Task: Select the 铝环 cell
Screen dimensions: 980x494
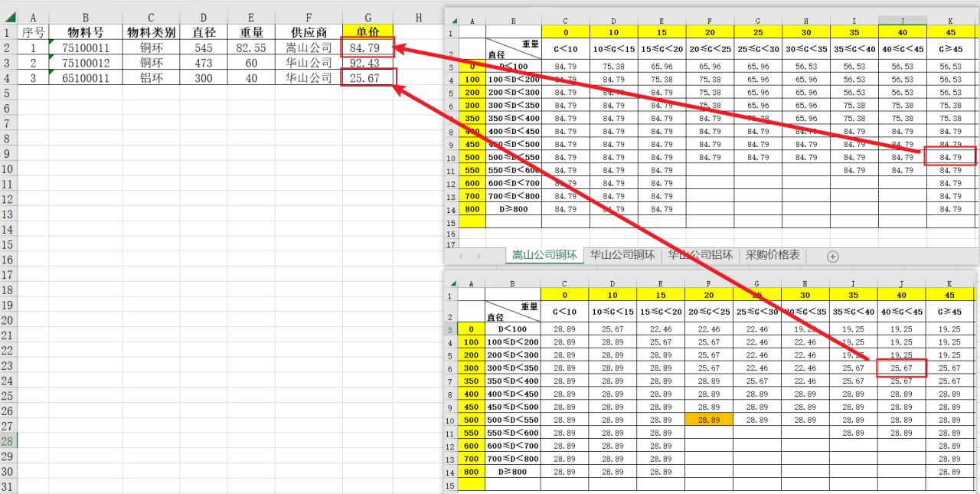Action: pos(151,78)
